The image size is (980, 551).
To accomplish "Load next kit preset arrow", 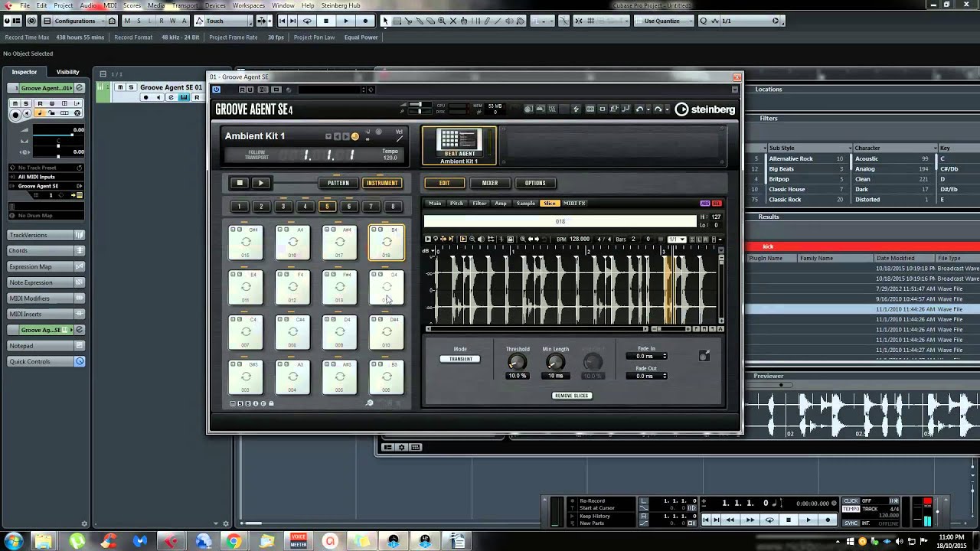I will click(345, 136).
